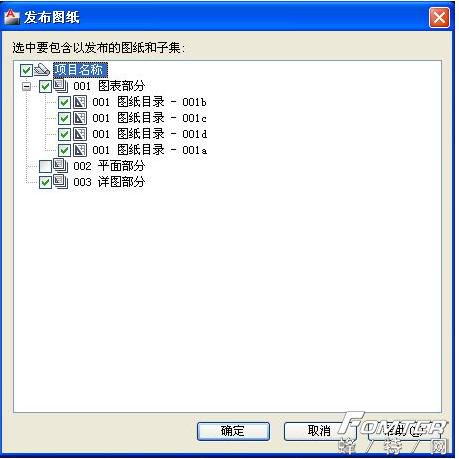Select the 003 详图部分 tree label
The height and width of the screenshot is (459, 459).
pos(109,182)
